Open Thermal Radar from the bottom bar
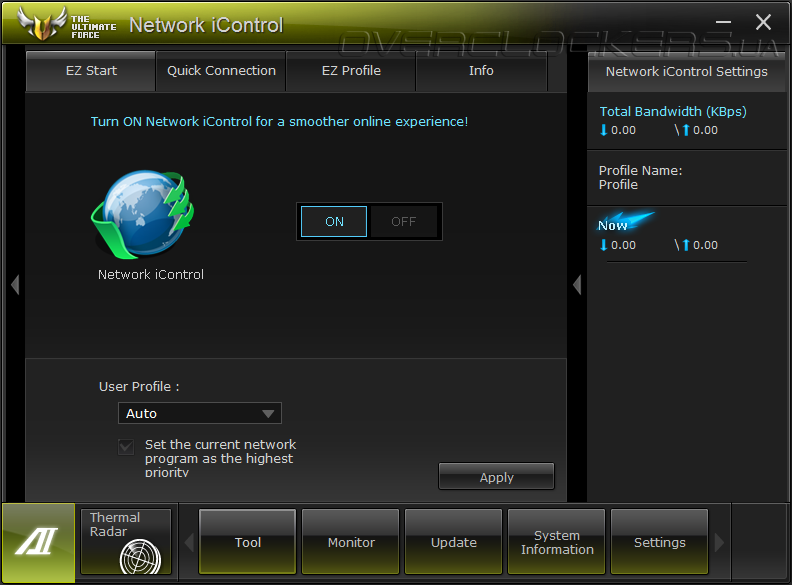The height and width of the screenshot is (585, 792). [x=126, y=542]
